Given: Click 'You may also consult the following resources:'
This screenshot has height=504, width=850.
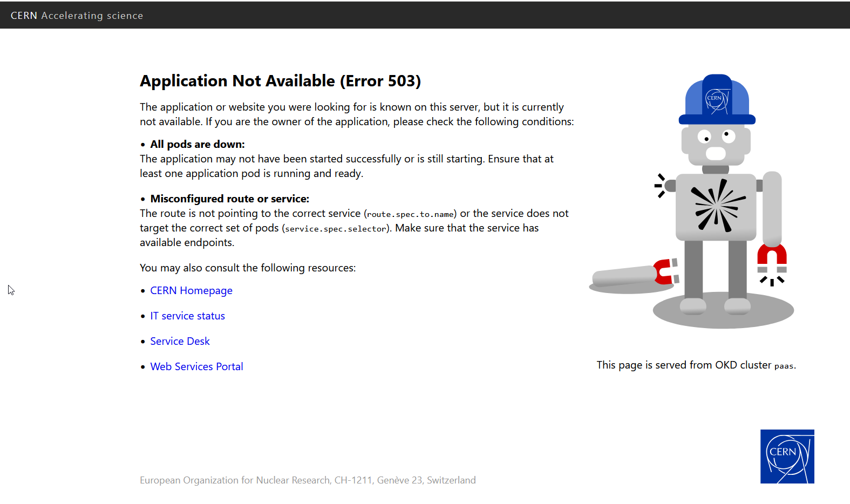Looking at the screenshot, I should pyautogui.click(x=248, y=268).
